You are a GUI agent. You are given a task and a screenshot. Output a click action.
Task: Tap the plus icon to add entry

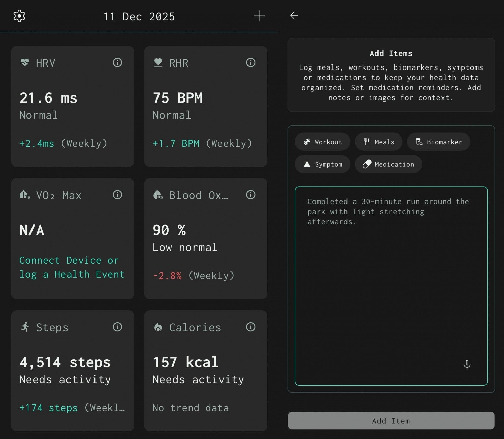[259, 16]
